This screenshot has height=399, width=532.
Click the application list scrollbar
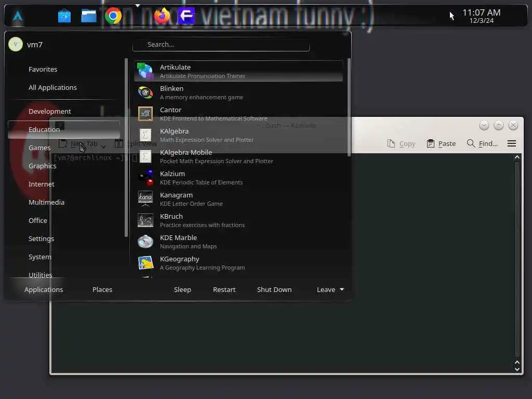click(x=349, y=107)
